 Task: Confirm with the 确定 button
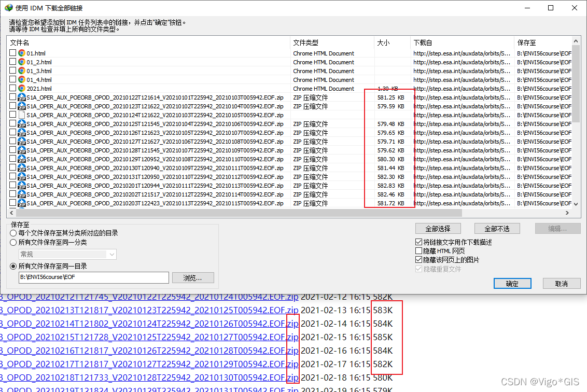click(512, 284)
